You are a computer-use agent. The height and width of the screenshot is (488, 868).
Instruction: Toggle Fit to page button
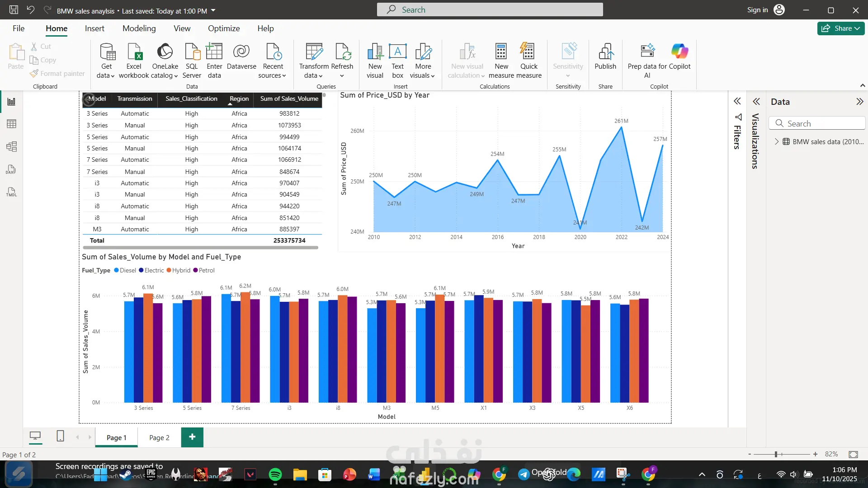point(853,454)
